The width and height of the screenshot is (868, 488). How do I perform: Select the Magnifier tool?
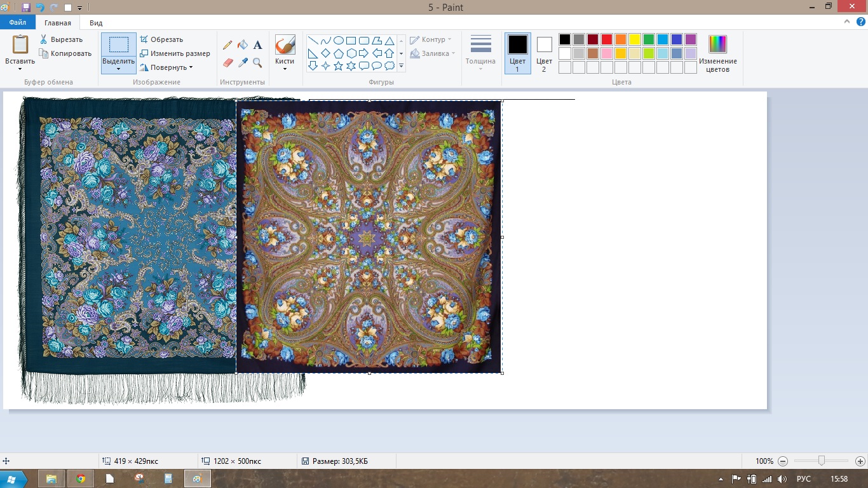[x=257, y=62]
